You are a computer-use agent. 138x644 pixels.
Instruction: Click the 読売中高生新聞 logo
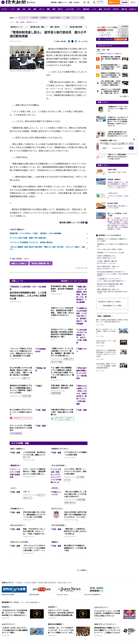[41, 589]
